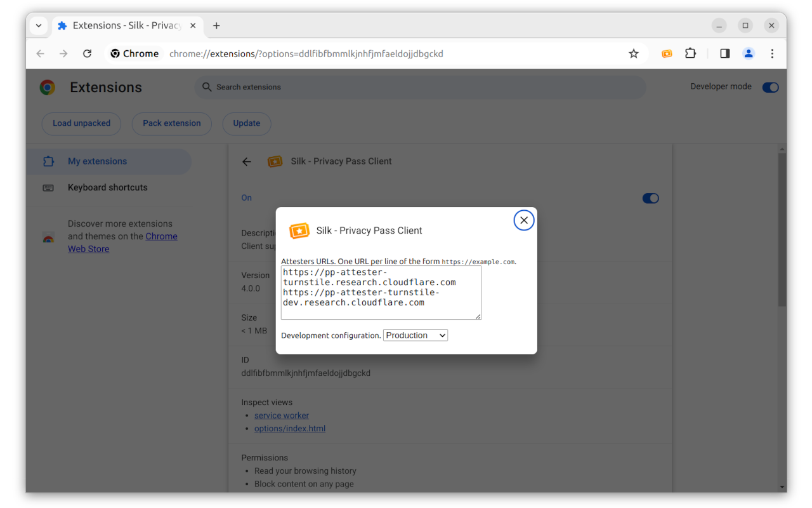Open Development configuration dropdown showing Production
812x508 pixels.
click(416, 335)
